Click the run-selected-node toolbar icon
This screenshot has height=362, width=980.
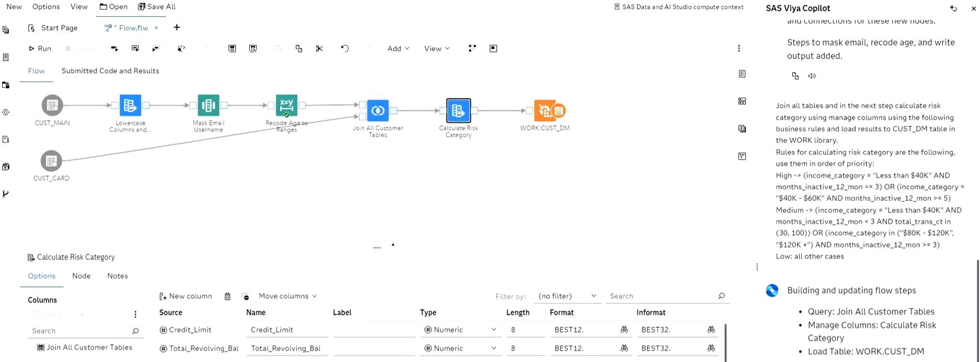click(135, 49)
